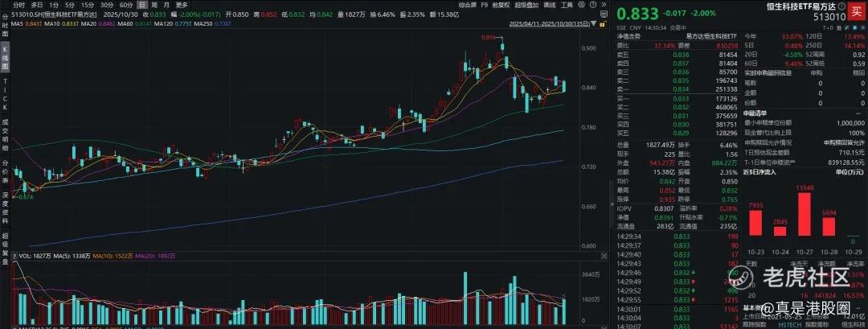Image resolution: width=868 pixels, height=329 pixels.
Task: Click the F9 button in top toolbar
Action: coord(485,5)
